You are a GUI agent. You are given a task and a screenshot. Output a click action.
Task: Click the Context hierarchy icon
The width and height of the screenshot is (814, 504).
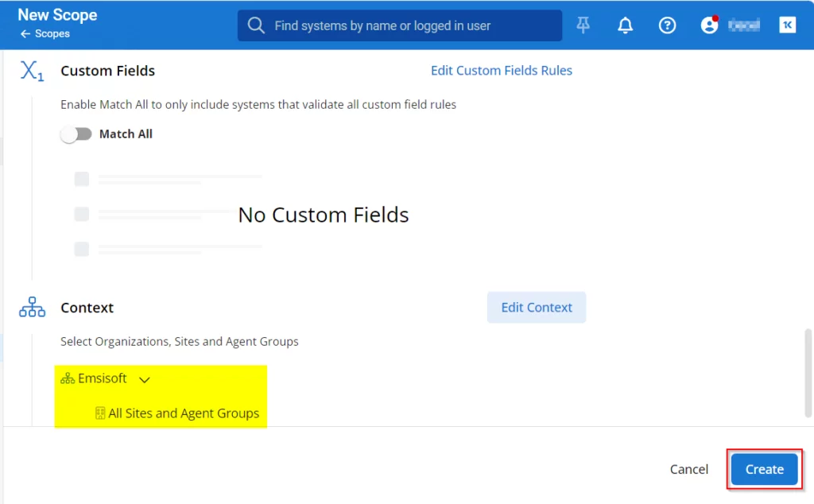pos(32,308)
